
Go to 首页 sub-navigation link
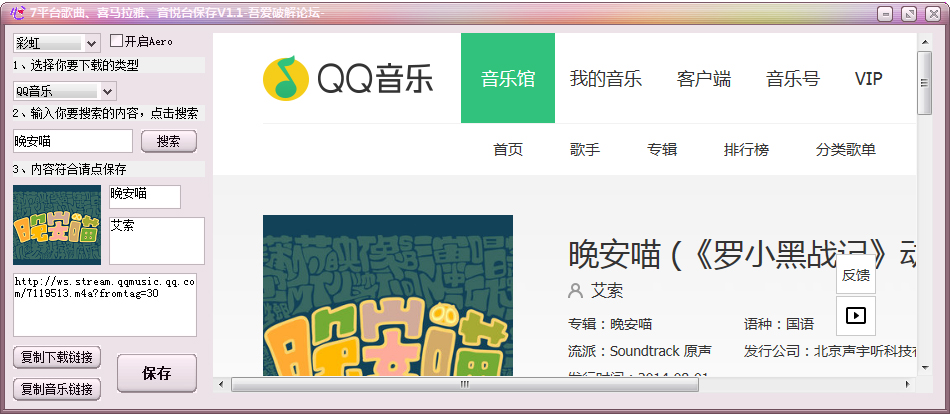coord(508,150)
